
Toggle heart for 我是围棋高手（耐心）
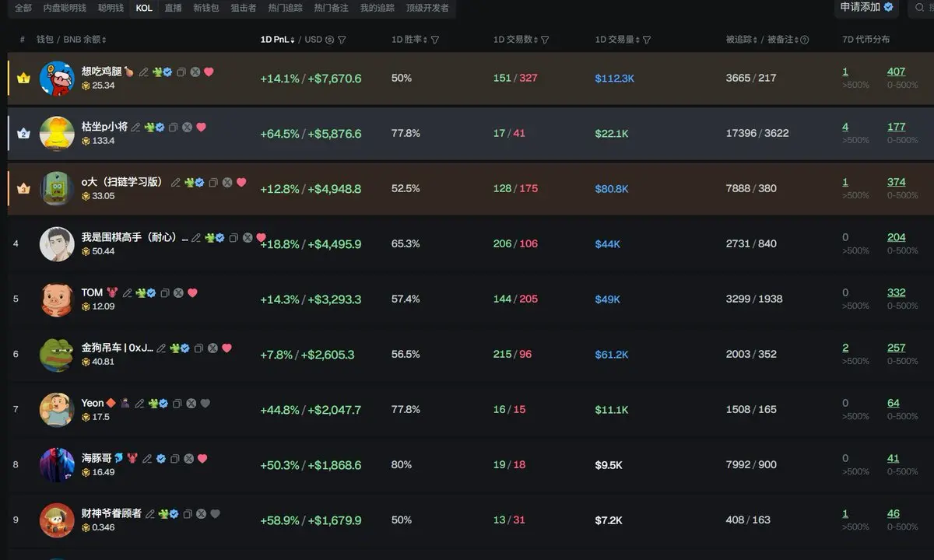(x=262, y=238)
